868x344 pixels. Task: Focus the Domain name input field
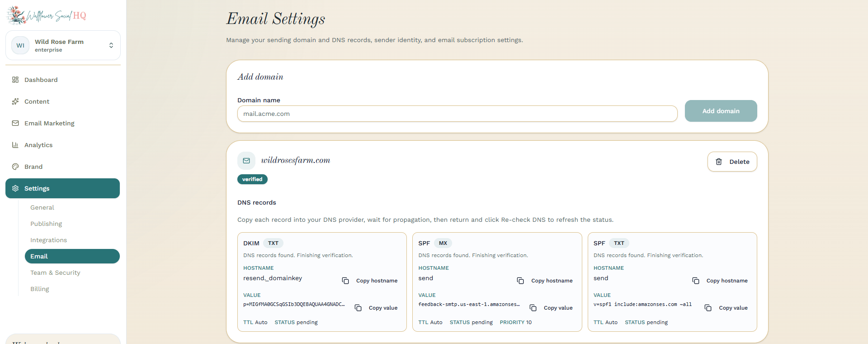457,114
